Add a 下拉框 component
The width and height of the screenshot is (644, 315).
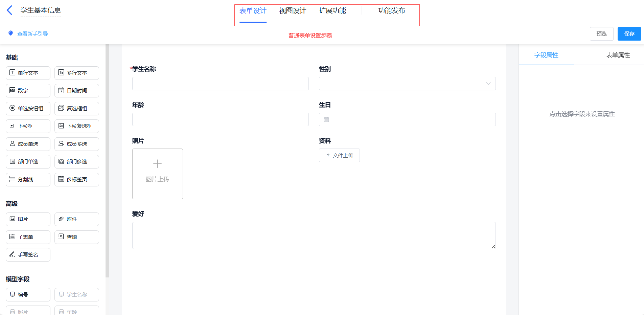pyautogui.click(x=28, y=126)
